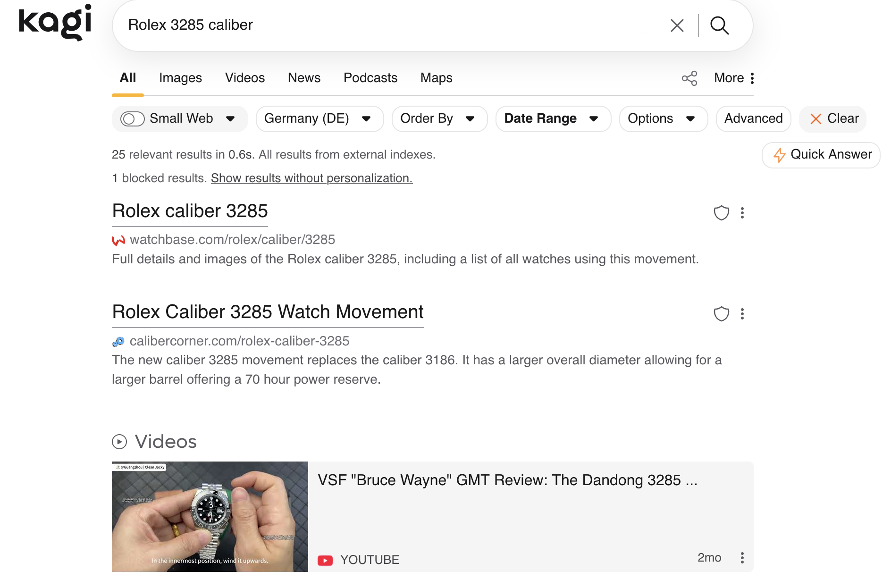Viewport: 891px width, 588px height.
Task: Open the Options dropdown
Action: (x=663, y=118)
